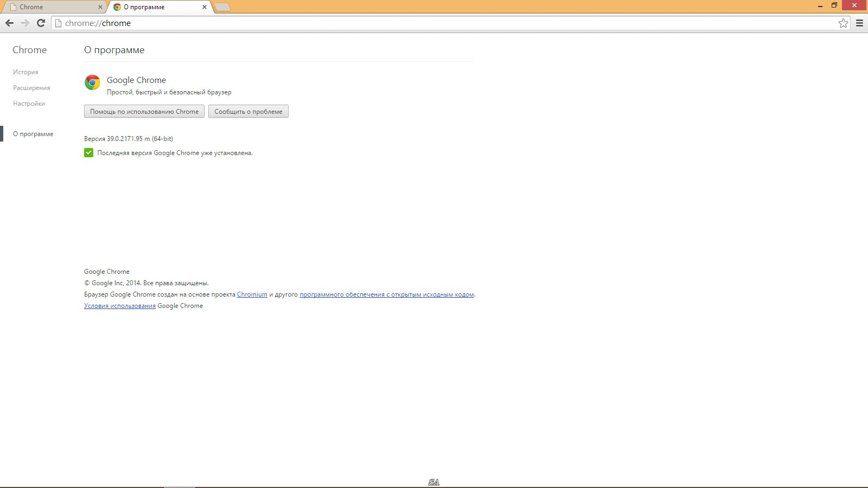
Task: Click the forward navigation arrow
Action: 25,23
